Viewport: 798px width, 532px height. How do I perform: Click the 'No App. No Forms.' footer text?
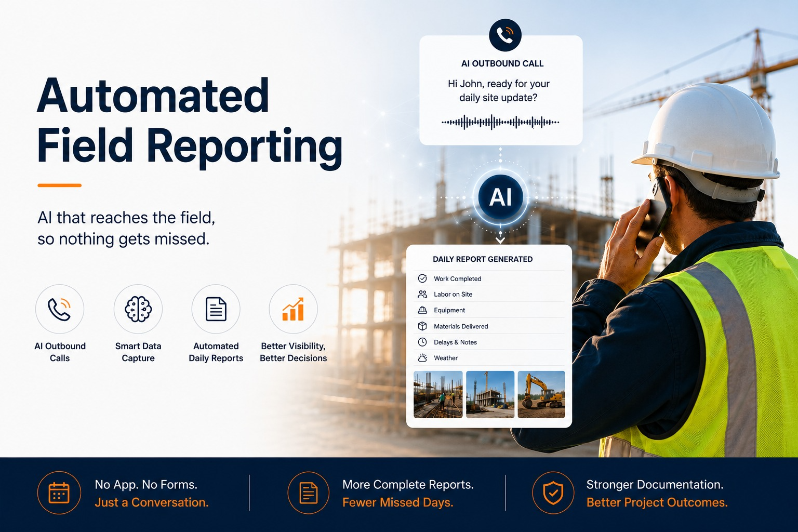coord(146,485)
